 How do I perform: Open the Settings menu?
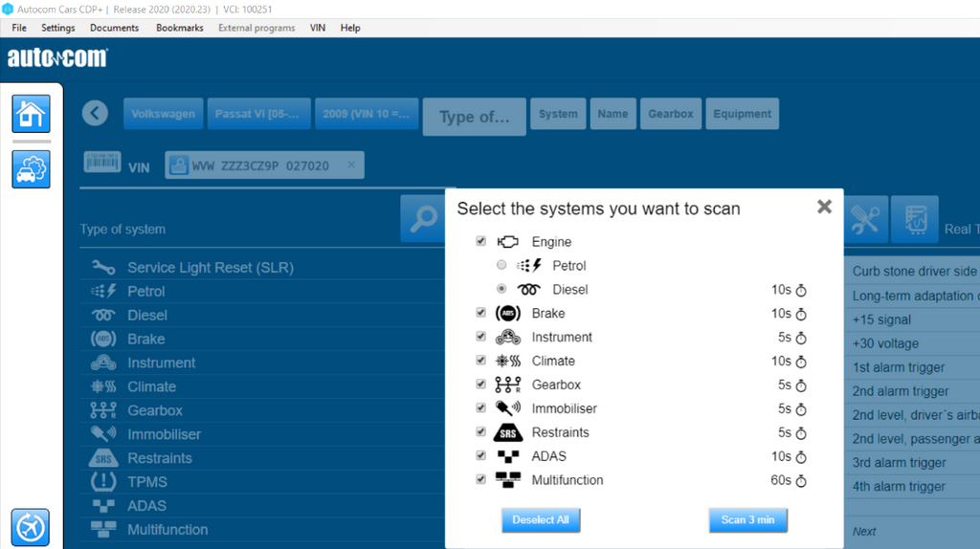click(58, 28)
